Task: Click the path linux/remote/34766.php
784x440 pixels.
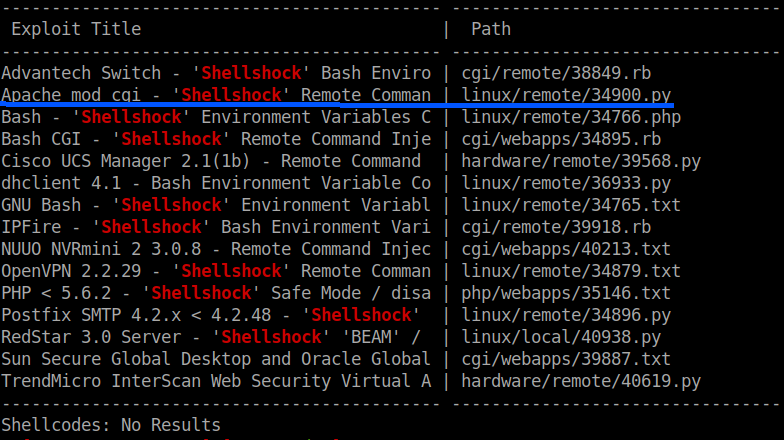Action: pos(571,117)
